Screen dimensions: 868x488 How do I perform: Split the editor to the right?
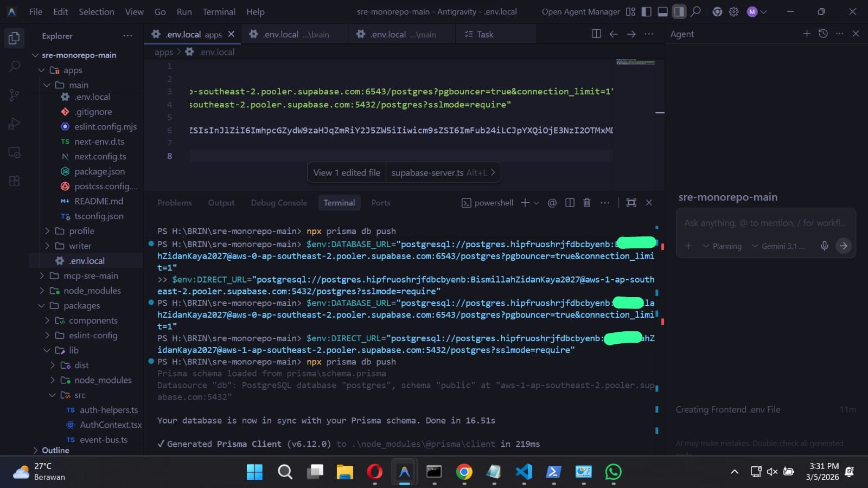[x=596, y=34]
